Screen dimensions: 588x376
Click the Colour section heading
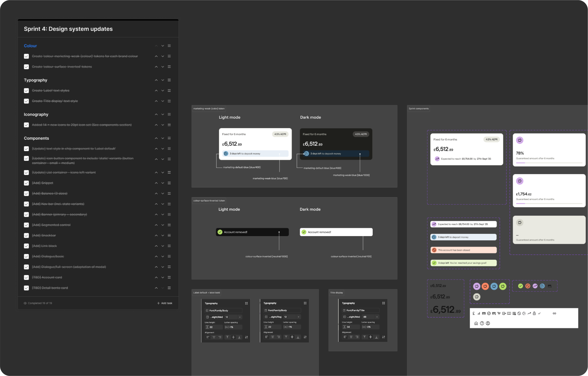click(x=30, y=46)
